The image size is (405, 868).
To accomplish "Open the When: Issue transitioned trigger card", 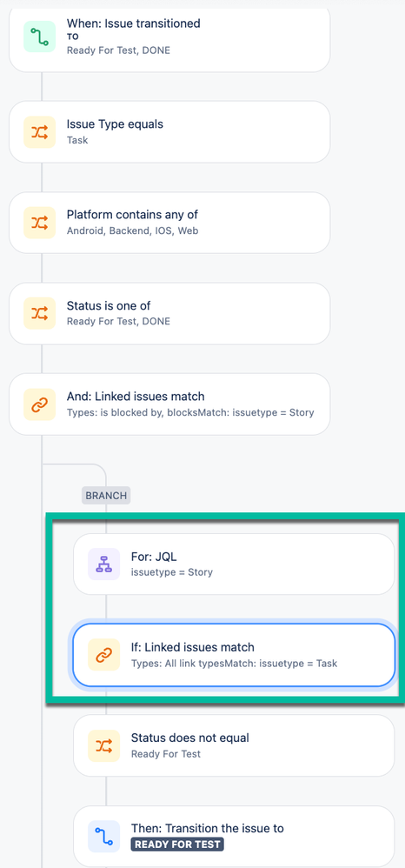I will point(169,37).
